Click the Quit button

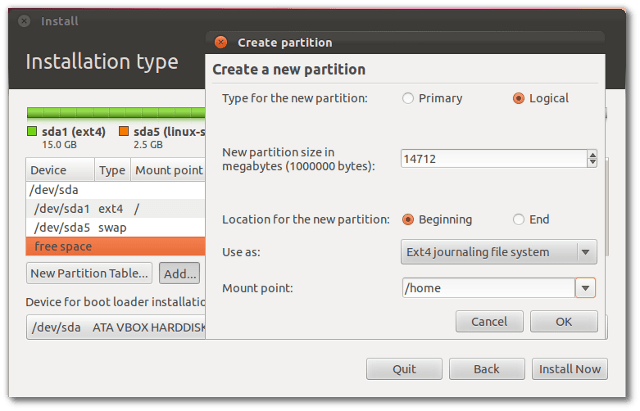pyautogui.click(x=404, y=369)
